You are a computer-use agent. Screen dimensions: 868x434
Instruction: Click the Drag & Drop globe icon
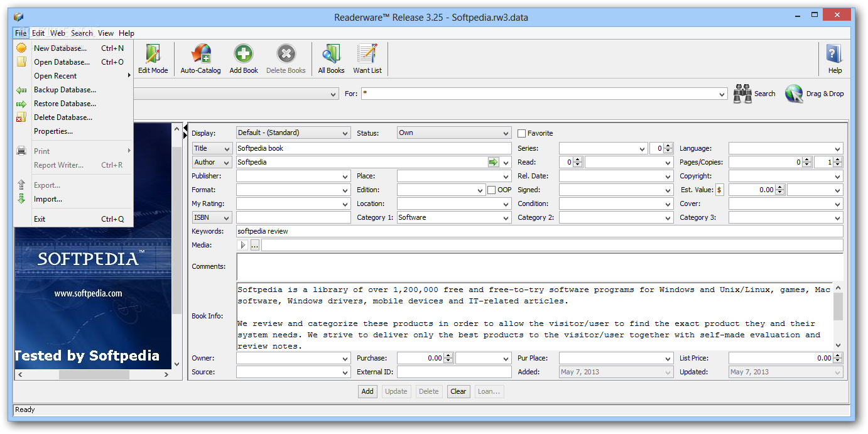[x=795, y=94]
